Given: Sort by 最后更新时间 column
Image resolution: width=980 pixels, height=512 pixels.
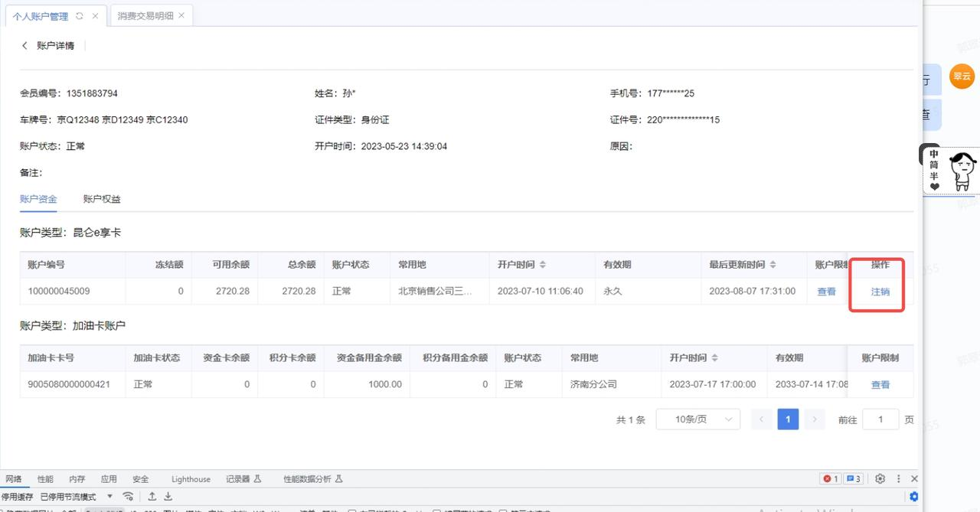Looking at the screenshot, I should [x=773, y=265].
